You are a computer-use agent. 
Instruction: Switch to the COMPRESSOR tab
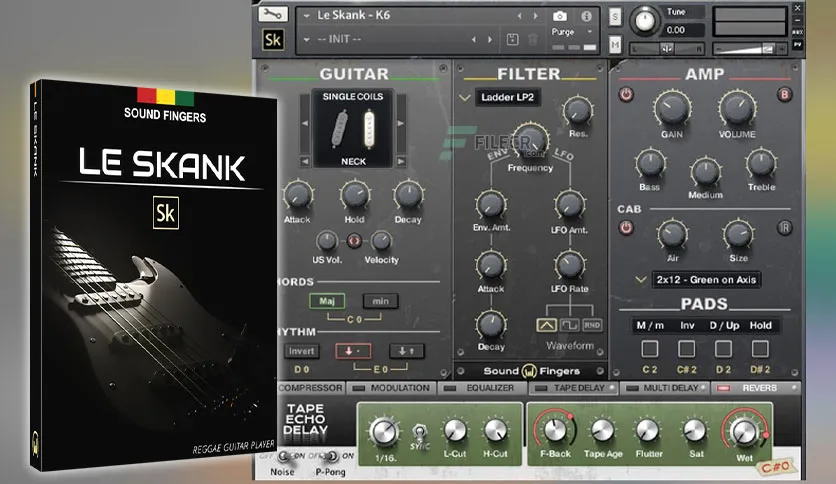coord(311,388)
